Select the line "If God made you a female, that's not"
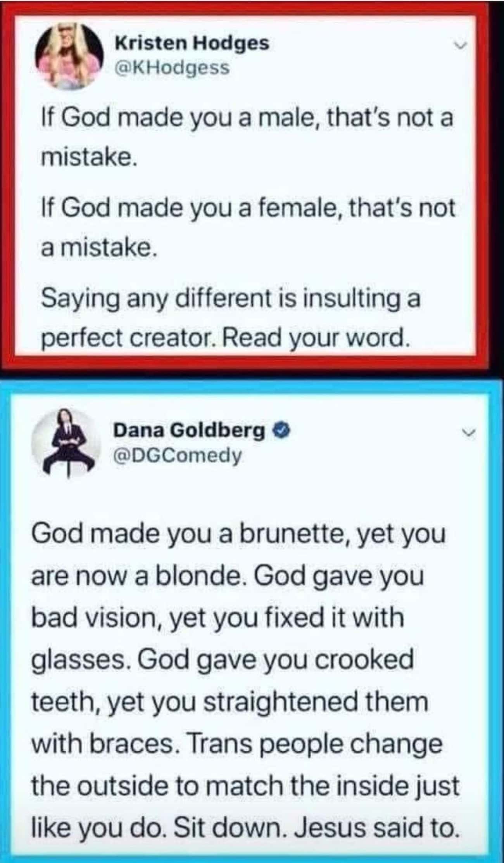 coord(248,208)
